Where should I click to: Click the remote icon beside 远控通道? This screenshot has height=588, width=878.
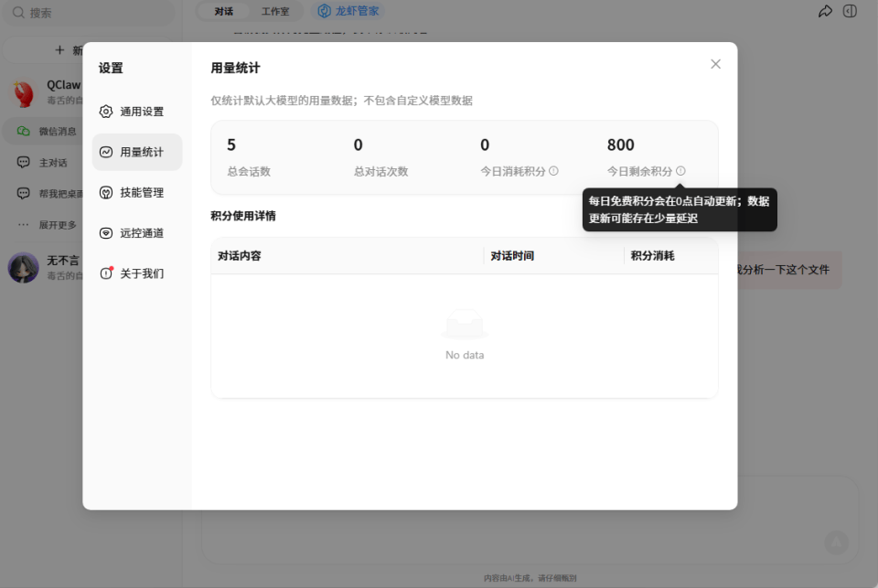click(x=106, y=233)
